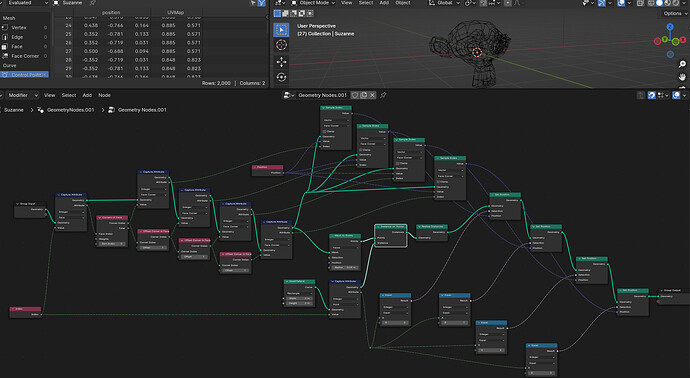Expand the viewport Options dropdown

pyautogui.click(x=674, y=14)
